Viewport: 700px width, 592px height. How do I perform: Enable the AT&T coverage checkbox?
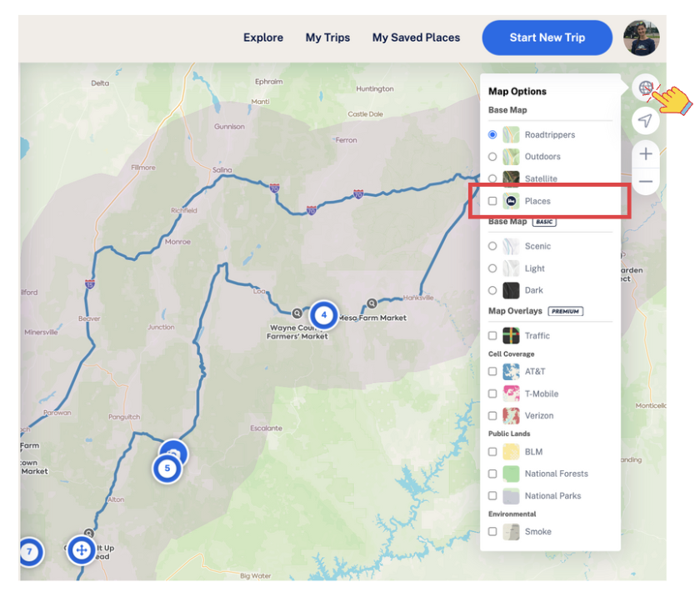[492, 371]
